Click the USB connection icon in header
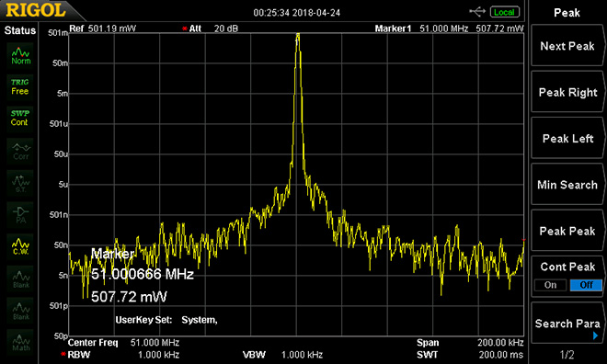Image resolution: width=607 pixels, height=364 pixels. click(x=477, y=12)
